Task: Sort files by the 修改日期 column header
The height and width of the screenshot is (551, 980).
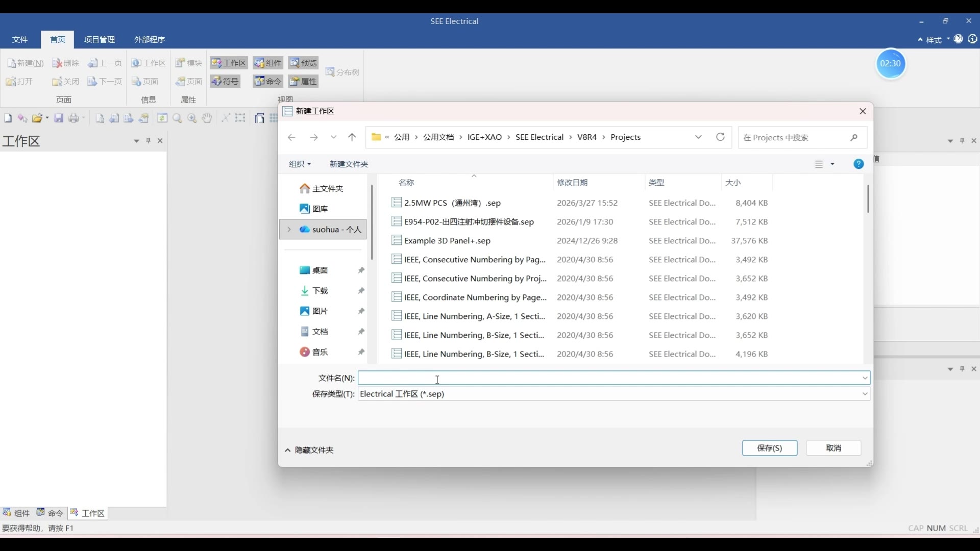Action: [x=572, y=182]
